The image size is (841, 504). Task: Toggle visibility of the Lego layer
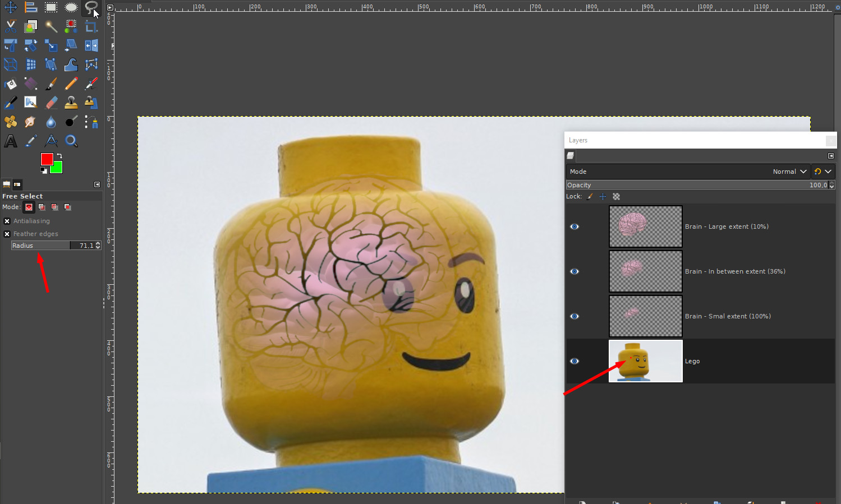575,361
